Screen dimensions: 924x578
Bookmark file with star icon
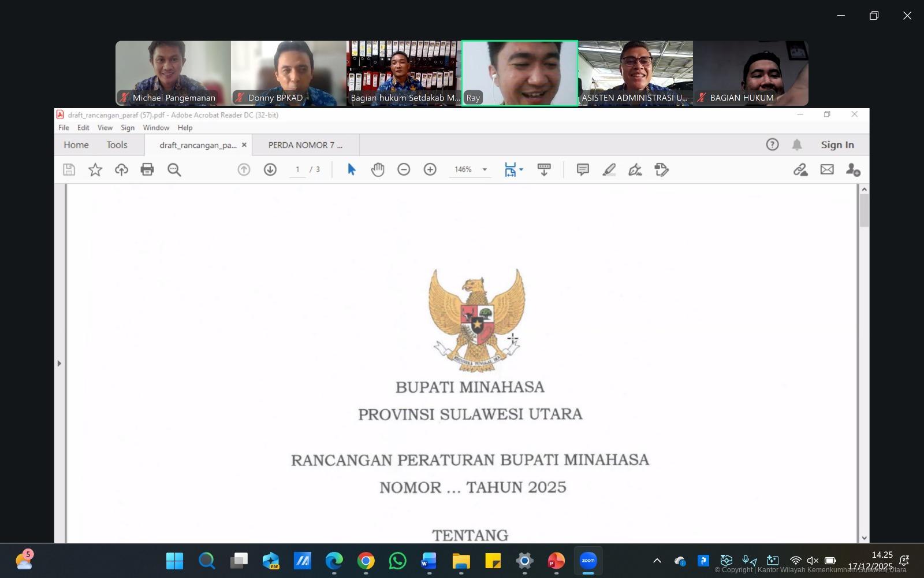click(95, 169)
